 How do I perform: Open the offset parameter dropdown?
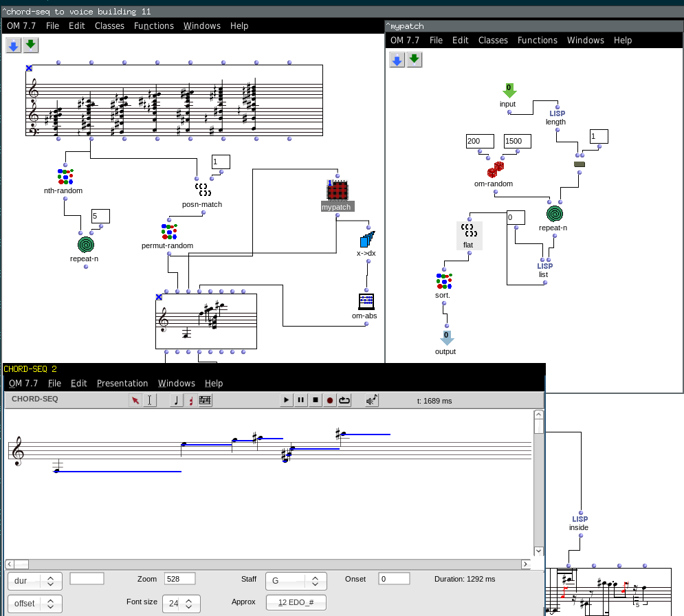35,604
